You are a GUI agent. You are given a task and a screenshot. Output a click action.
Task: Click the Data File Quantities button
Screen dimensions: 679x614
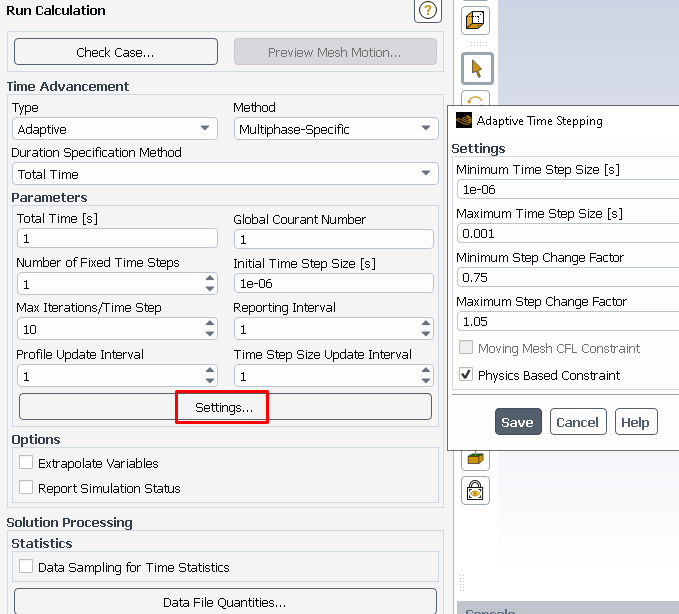coord(225,602)
